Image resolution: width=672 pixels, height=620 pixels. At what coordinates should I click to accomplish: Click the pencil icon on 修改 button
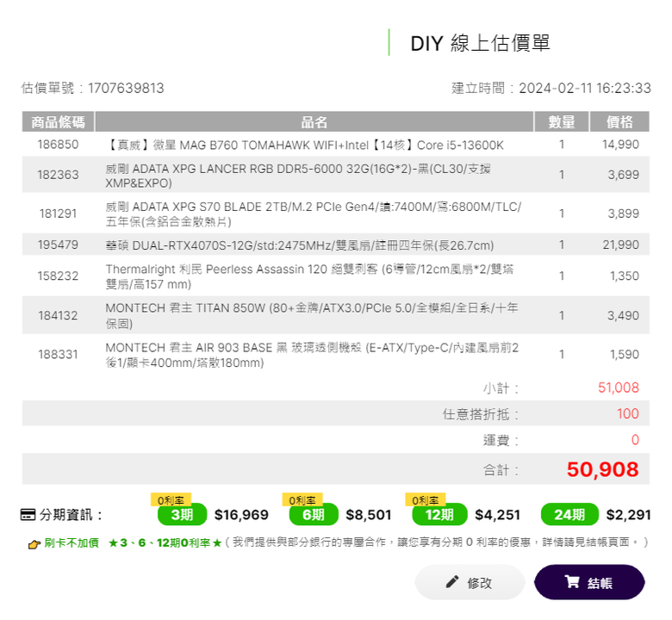[x=451, y=582]
